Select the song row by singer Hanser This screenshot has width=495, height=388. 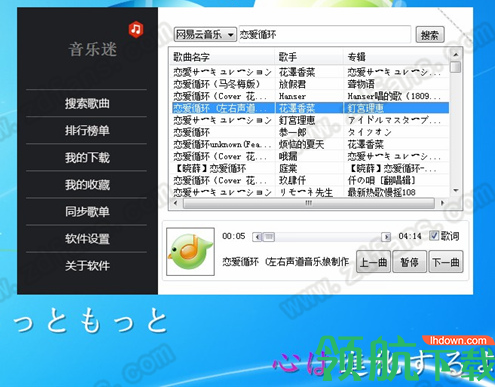[310, 96]
